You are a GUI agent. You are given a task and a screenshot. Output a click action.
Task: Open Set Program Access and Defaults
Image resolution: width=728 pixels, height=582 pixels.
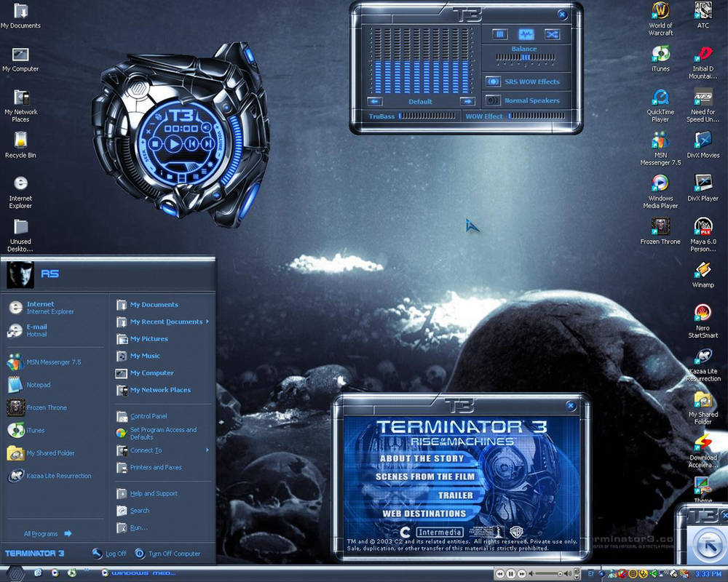(x=162, y=434)
